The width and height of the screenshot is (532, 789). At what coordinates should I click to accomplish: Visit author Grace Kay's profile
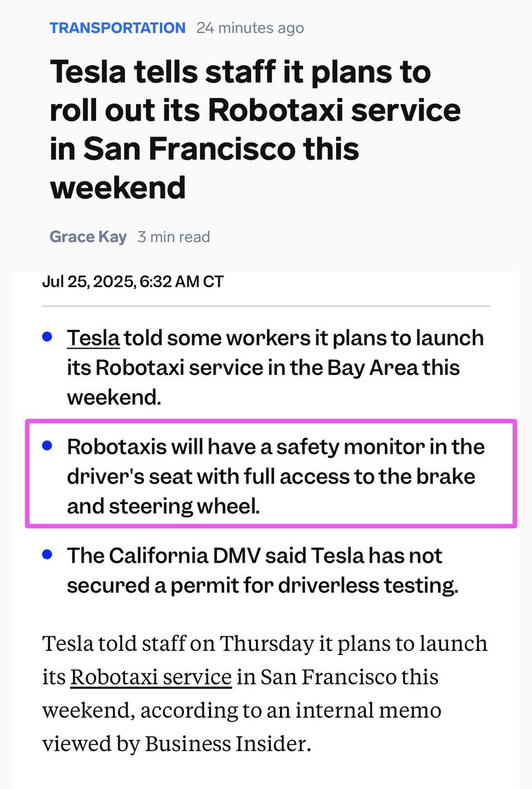[88, 237]
